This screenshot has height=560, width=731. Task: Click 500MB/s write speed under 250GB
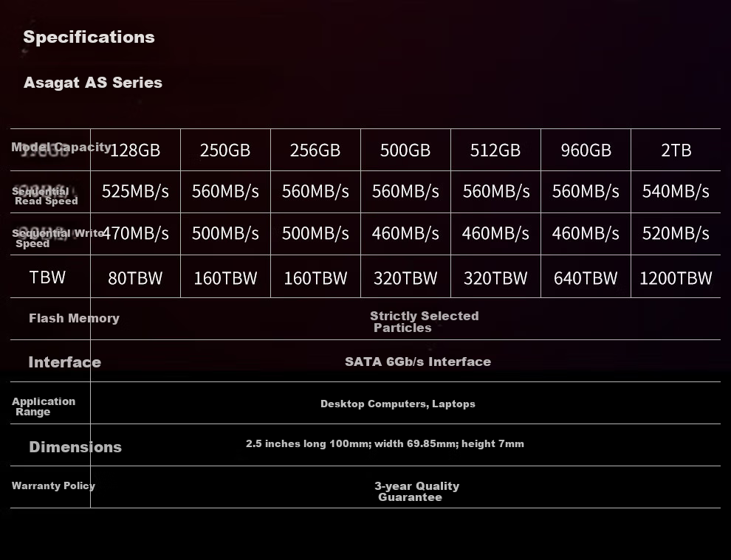225,233
